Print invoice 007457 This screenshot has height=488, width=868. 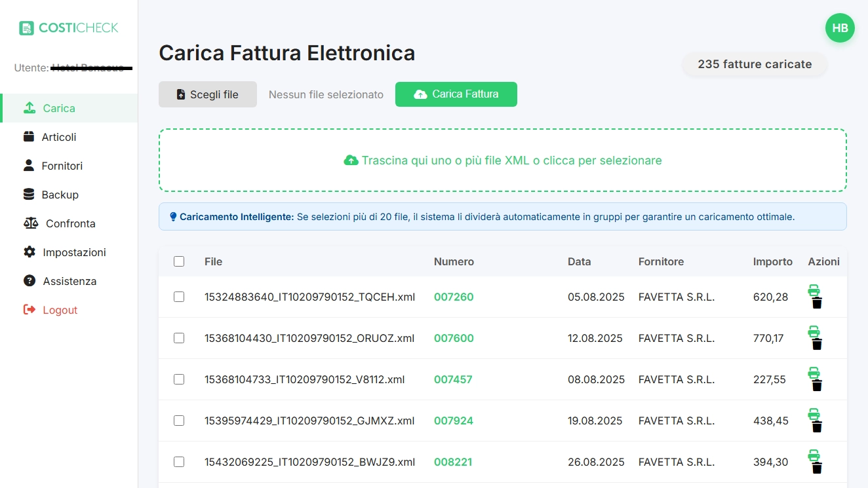tap(814, 373)
